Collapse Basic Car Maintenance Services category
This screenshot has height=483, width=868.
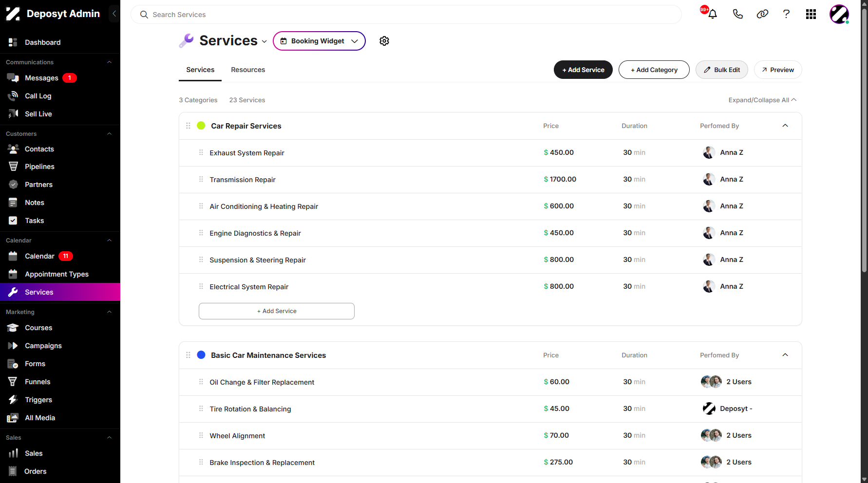[x=785, y=355]
